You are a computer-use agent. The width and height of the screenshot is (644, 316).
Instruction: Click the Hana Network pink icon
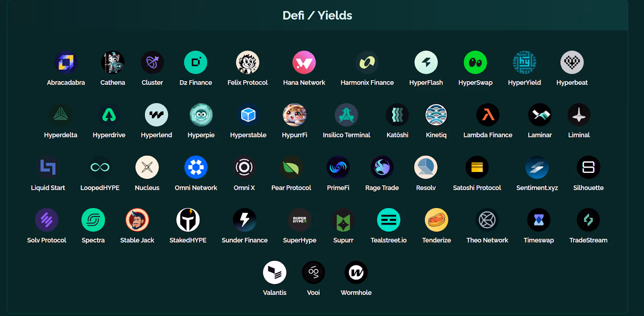pos(304,62)
